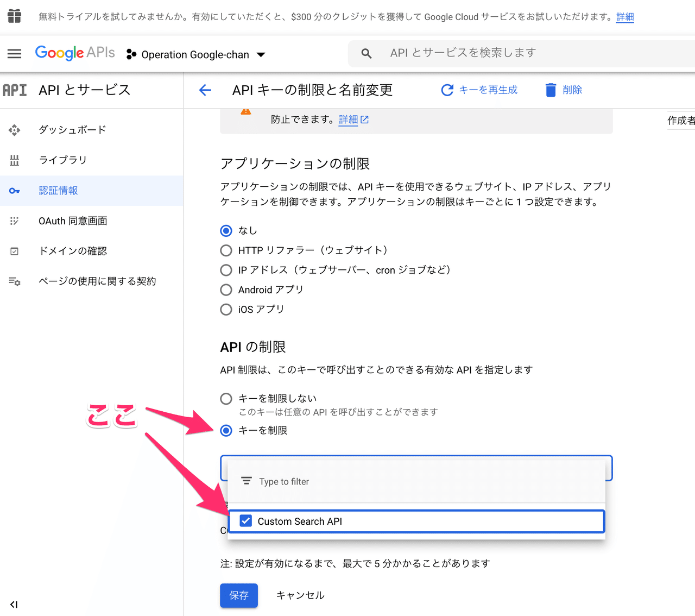Image resolution: width=695 pixels, height=616 pixels.
Task: Open the 詳細 link in the trial banner
Action: 625,17
